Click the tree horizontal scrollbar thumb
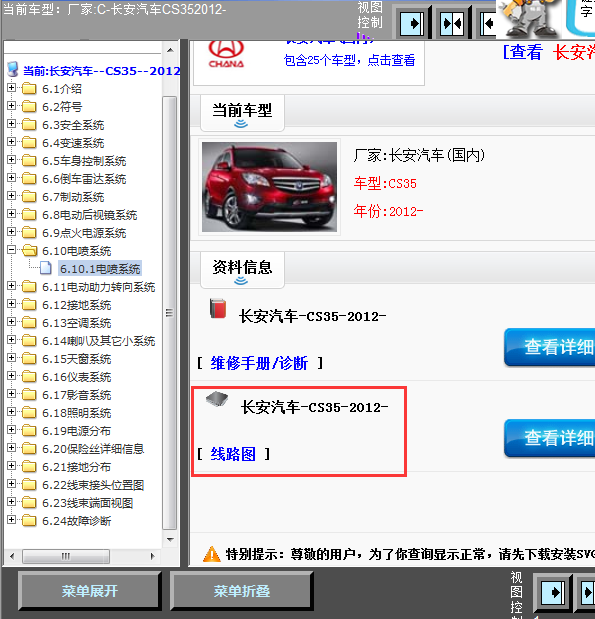The image size is (595, 619). pos(66,556)
